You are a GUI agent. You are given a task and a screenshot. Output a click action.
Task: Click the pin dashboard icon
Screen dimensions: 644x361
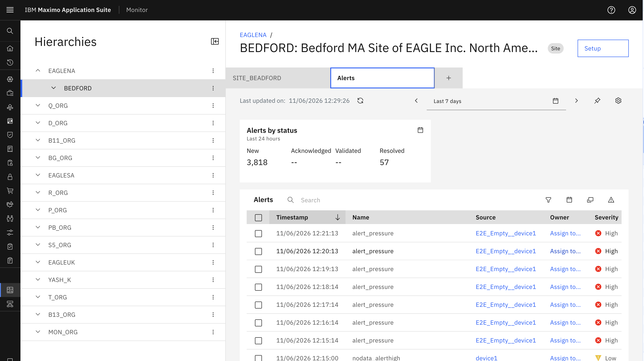(x=597, y=101)
